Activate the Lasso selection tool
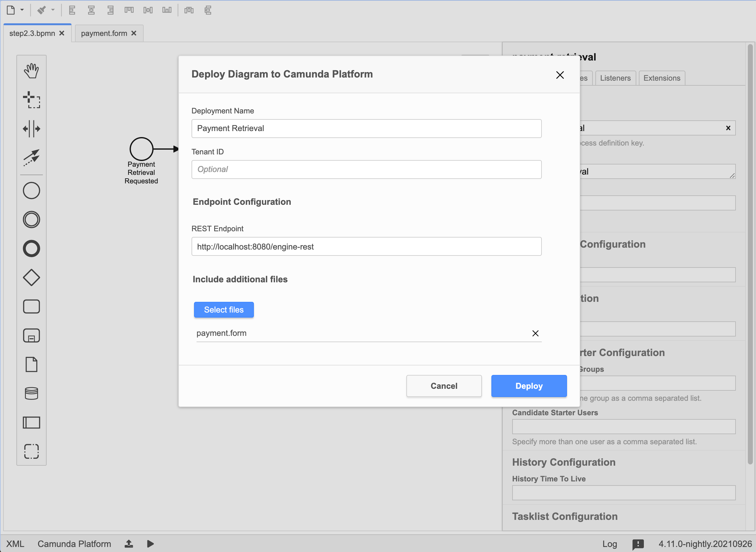This screenshot has width=756, height=552. click(x=31, y=100)
